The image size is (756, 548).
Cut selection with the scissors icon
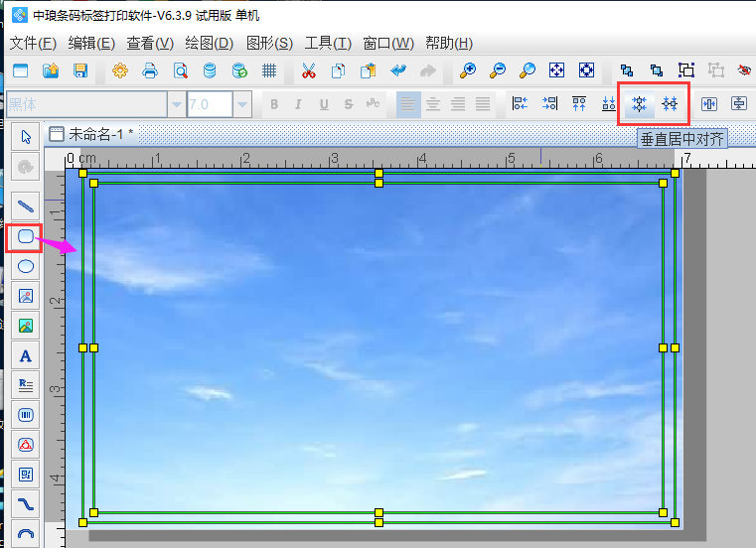point(309,70)
